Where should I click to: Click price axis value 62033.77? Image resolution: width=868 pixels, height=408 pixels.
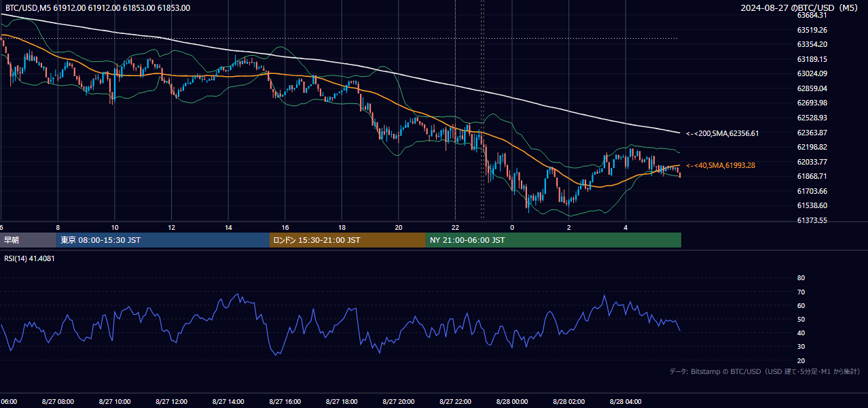click(x=812, y=162)
